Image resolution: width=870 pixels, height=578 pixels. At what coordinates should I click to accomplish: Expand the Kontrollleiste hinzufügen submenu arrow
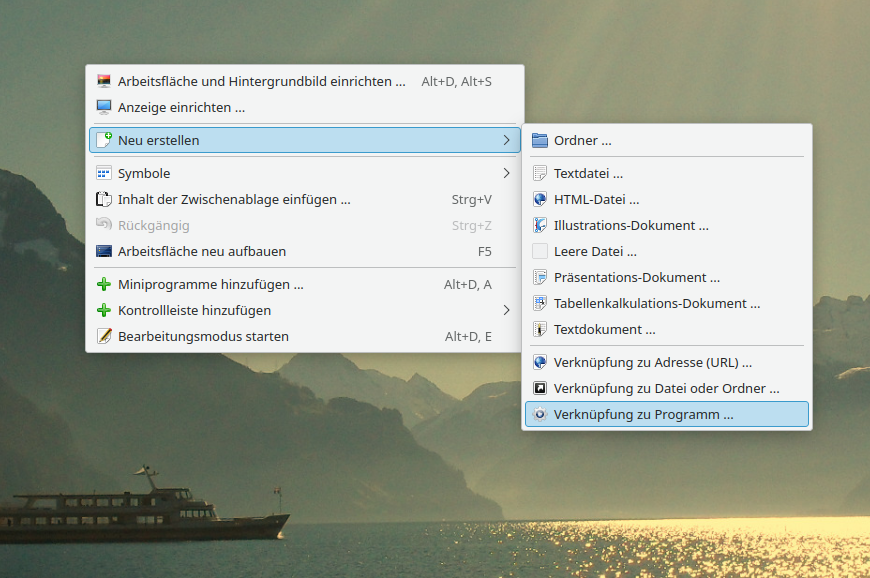click(506, 310)
